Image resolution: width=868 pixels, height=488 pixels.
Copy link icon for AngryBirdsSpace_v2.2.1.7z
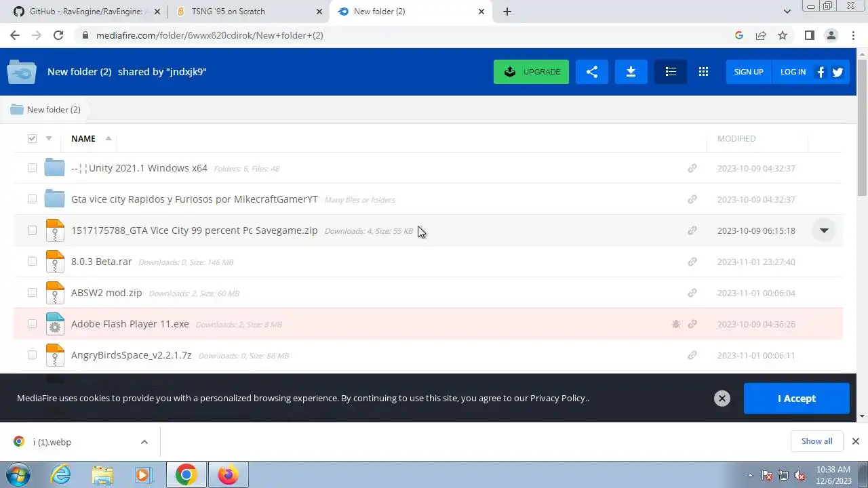[692, 355]
